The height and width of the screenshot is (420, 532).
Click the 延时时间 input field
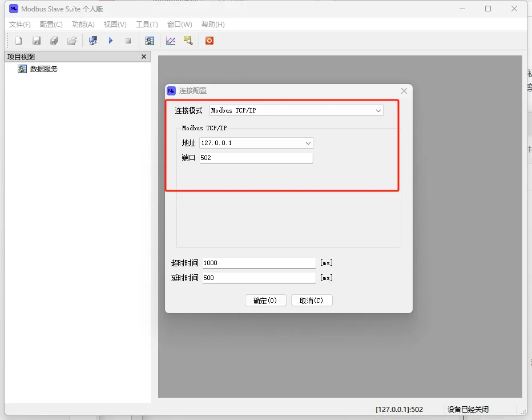tap(259, 278)
